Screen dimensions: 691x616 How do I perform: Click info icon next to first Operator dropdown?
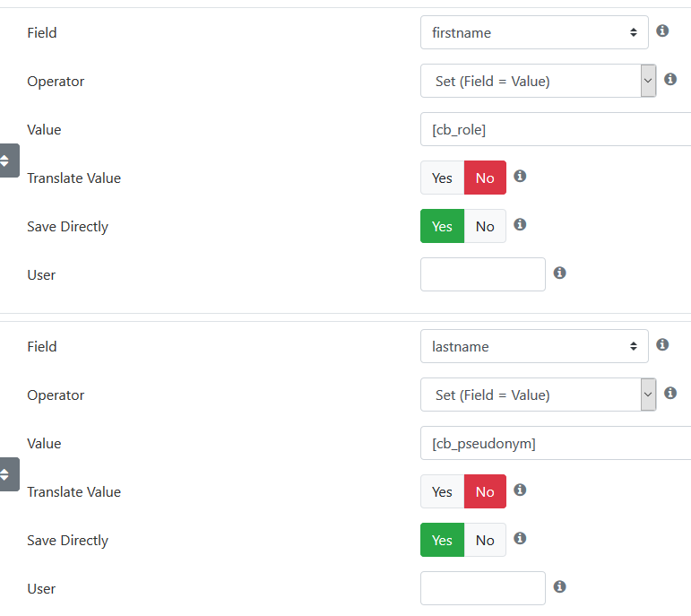pyautogui.click(x=669, y=80)
